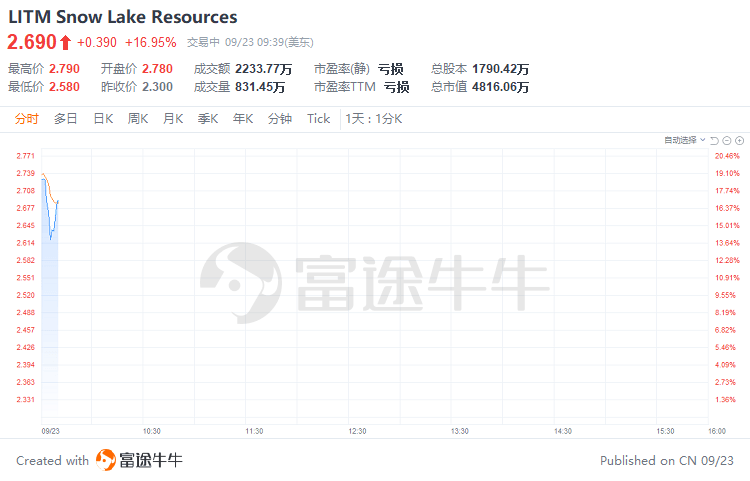Click the 2.677 price axis label

26,208
